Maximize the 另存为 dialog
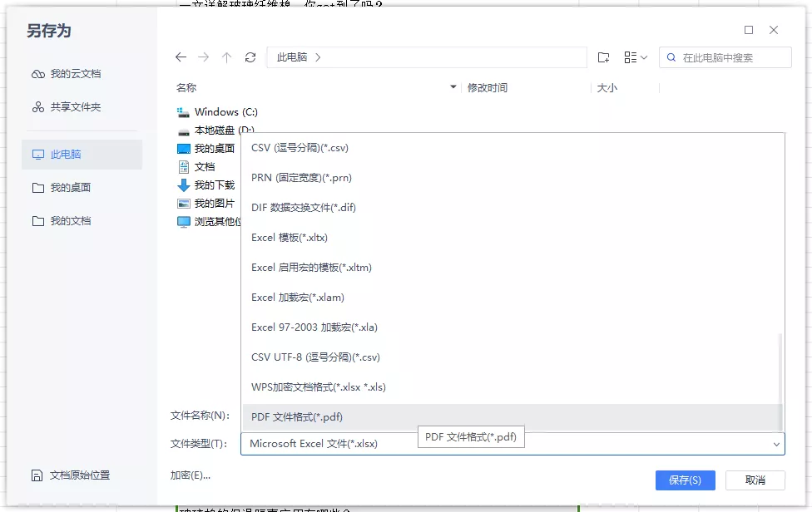 (749, 30)
